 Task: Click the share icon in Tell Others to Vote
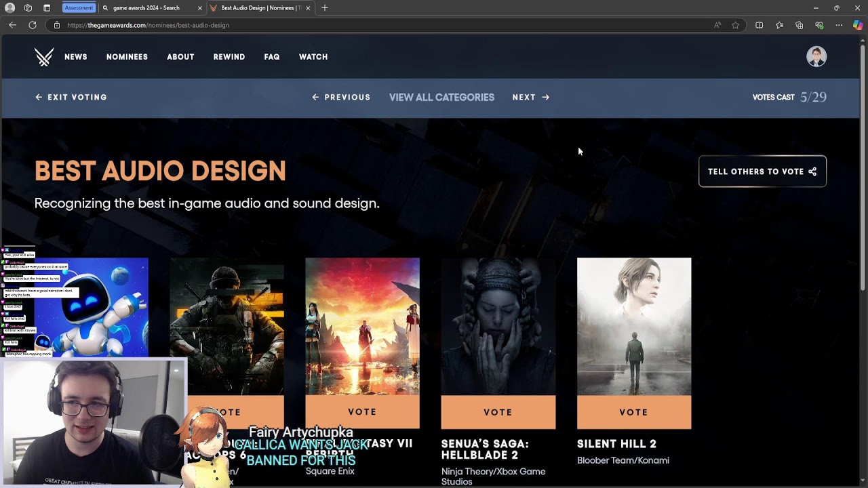coord(812,171)
